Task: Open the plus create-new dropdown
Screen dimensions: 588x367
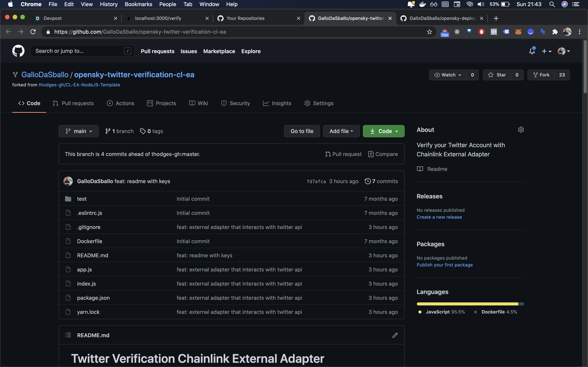Action: (x=546, y=51)
